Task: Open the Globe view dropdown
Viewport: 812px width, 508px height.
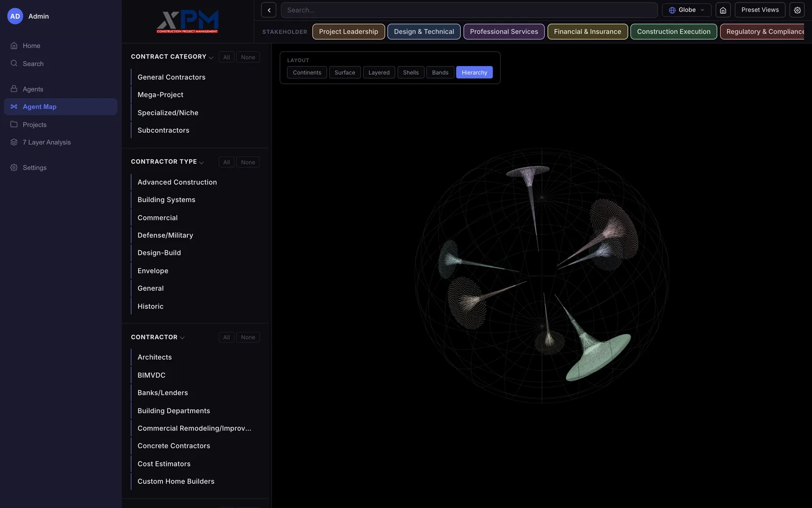Action: pyautogui.click(x=686, y=10)
